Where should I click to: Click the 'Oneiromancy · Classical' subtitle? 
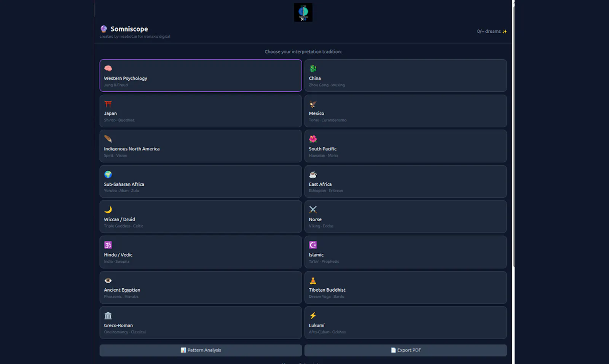click(x=125, y=332)
